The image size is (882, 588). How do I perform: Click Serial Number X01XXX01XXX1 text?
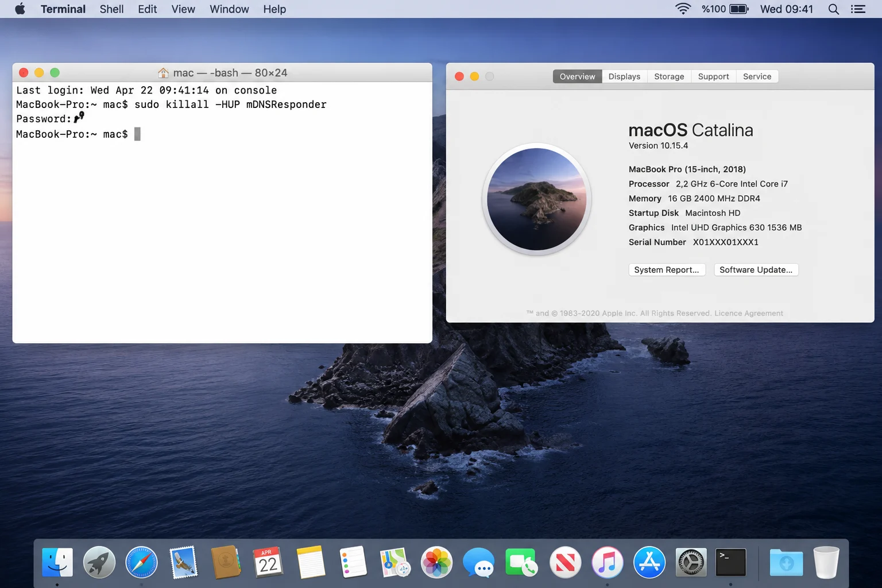coord(694,242)
